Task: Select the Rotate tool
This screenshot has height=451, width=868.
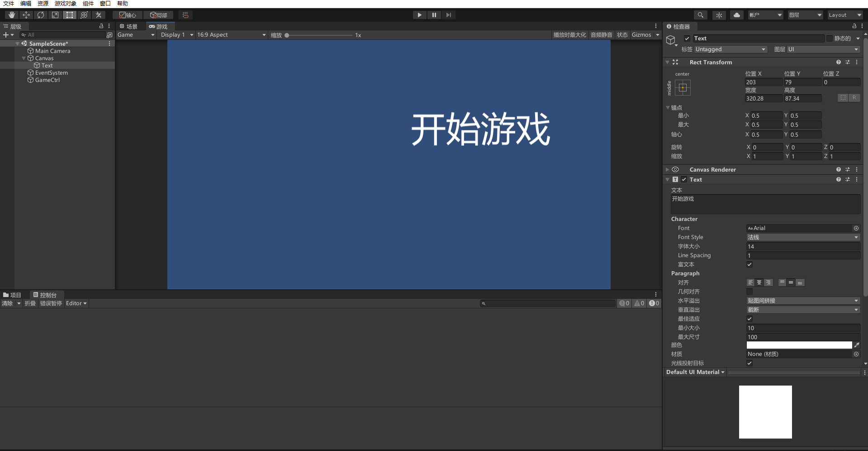Action: click(40, 15)
